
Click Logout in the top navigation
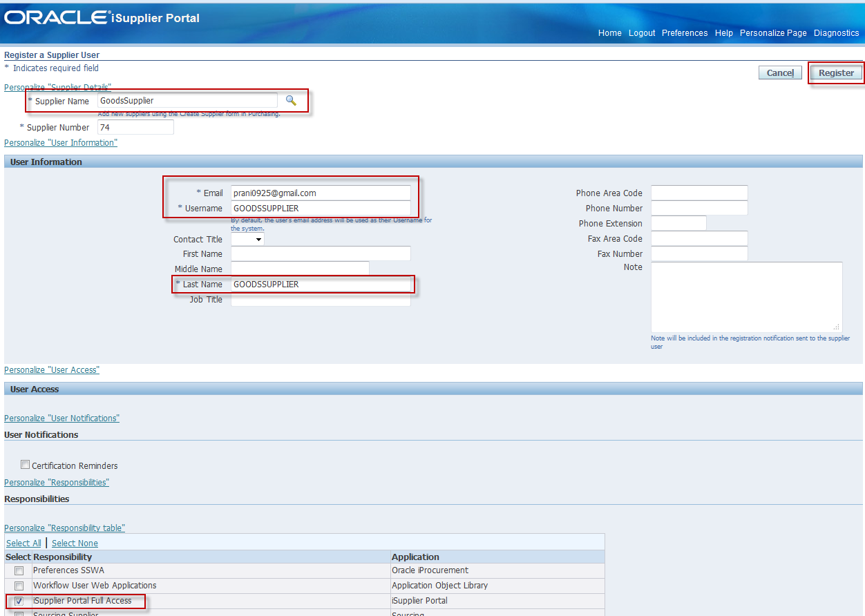point(641,32)
